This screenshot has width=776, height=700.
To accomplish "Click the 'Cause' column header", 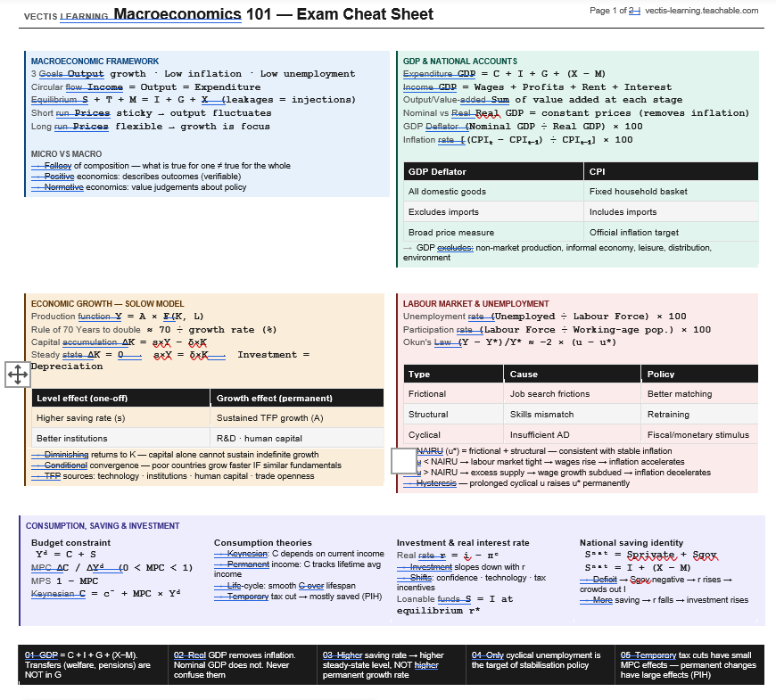I will tap(572, 374).
